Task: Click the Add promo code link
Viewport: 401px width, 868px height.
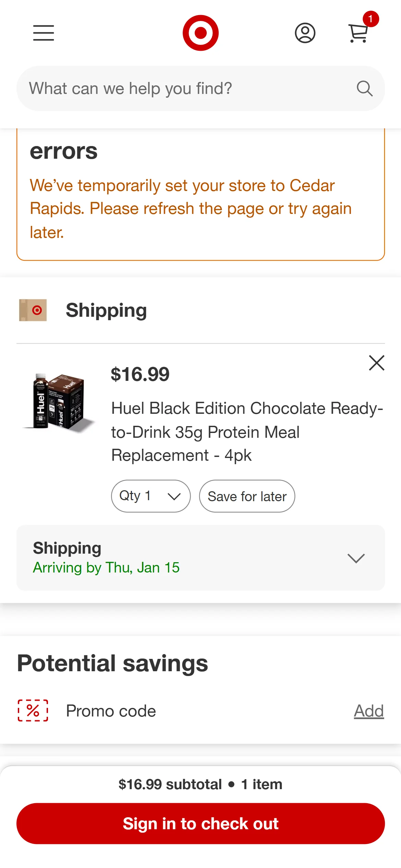Action: pos(369,711)
